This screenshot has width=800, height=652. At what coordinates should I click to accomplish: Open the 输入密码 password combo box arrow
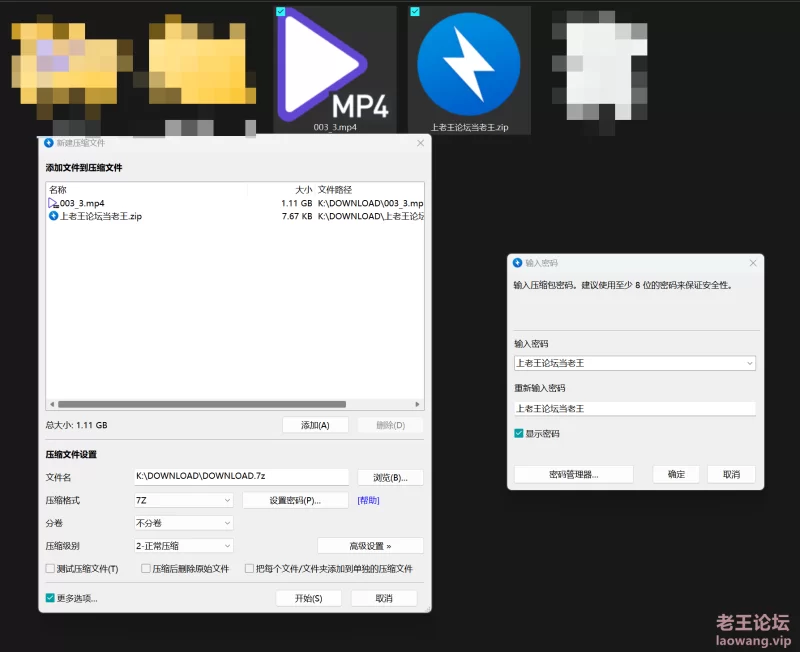click(x=749, y=363)
